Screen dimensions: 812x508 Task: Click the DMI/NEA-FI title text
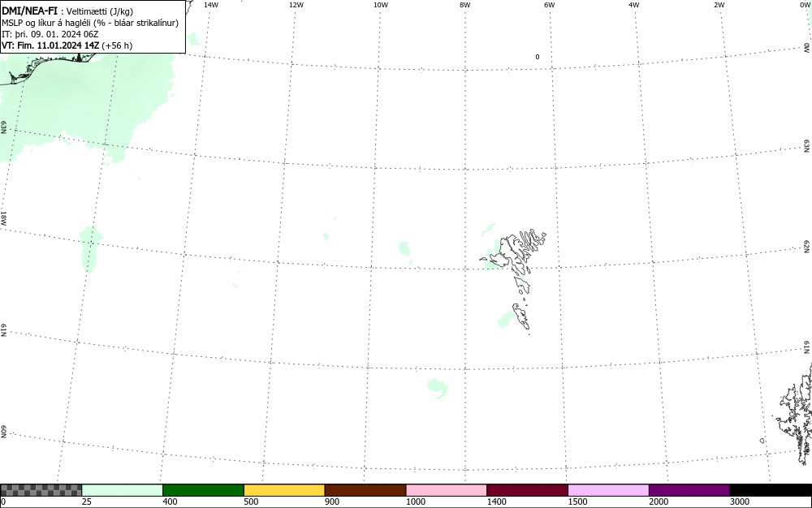29,11
